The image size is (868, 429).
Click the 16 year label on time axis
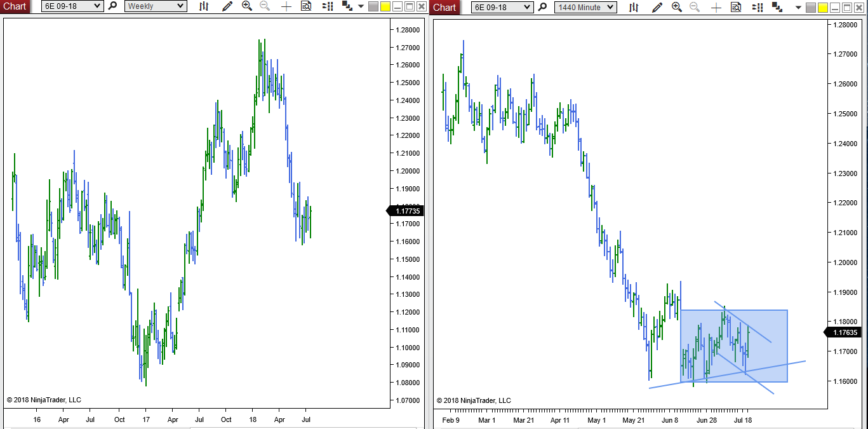37,420
